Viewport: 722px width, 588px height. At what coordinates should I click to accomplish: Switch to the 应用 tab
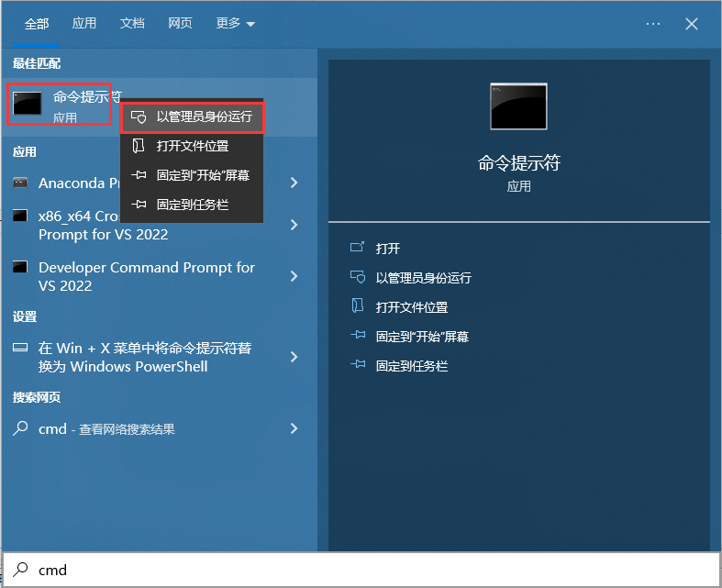pyautogui.click(x=84, y=23)
